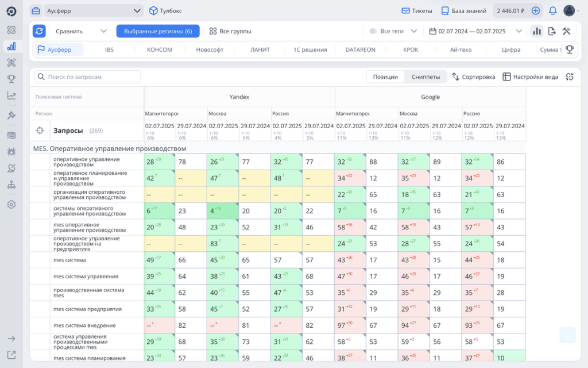Screen dimensions: 588x368
Task: Click the Topvisor logo in the sidebar
Action: tap(11, 11)
